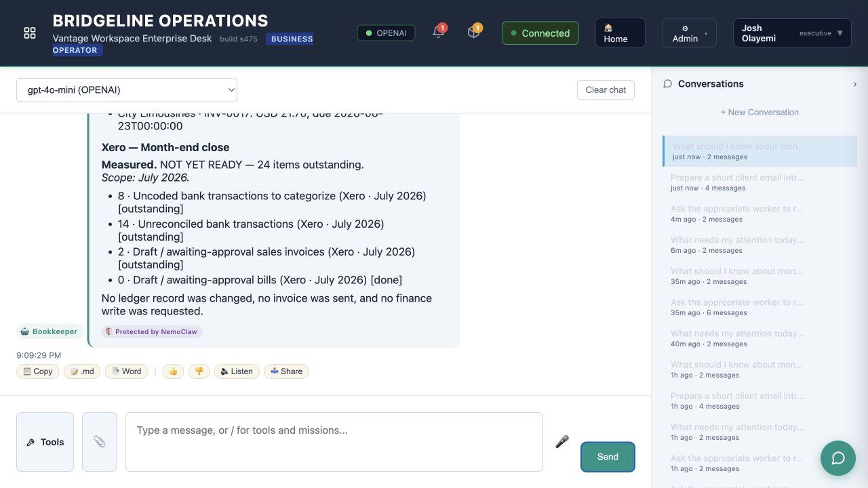
Task: Open 'What should I know' 35m ago conversation
Action: 760,276
